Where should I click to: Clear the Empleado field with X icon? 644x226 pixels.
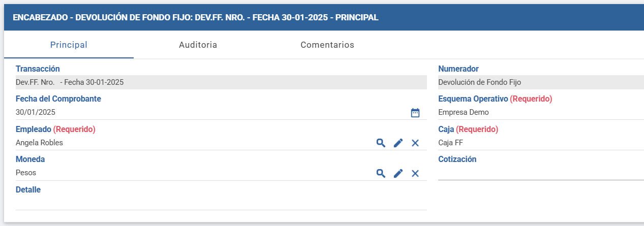(415, 143)
